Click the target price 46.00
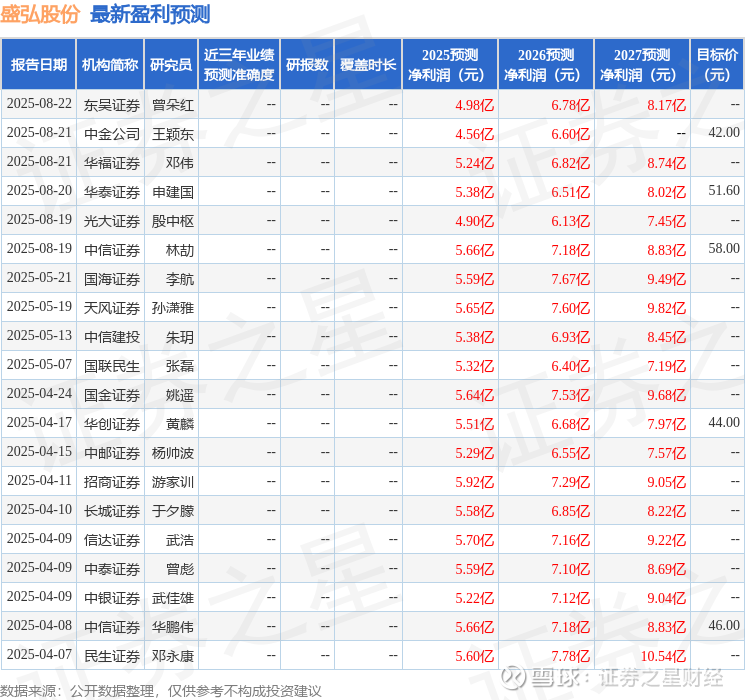 coord(724,625)
